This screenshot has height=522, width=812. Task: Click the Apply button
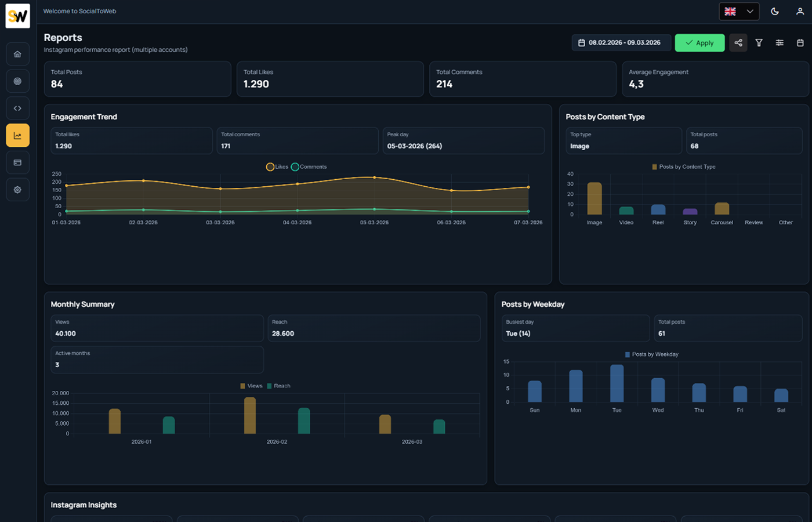pos(699,42)
